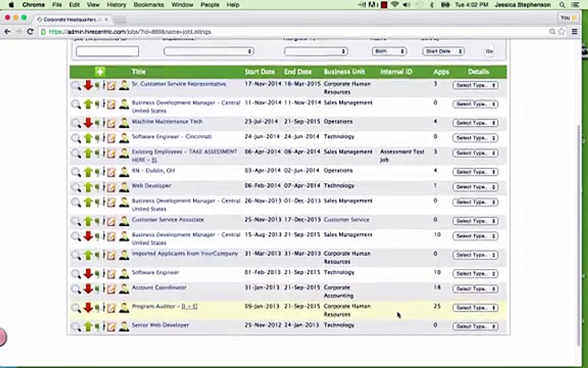Click magnifier icon for Account Coordinator
The height and width of the screenshot is (368, 588).
pos(76,289)
